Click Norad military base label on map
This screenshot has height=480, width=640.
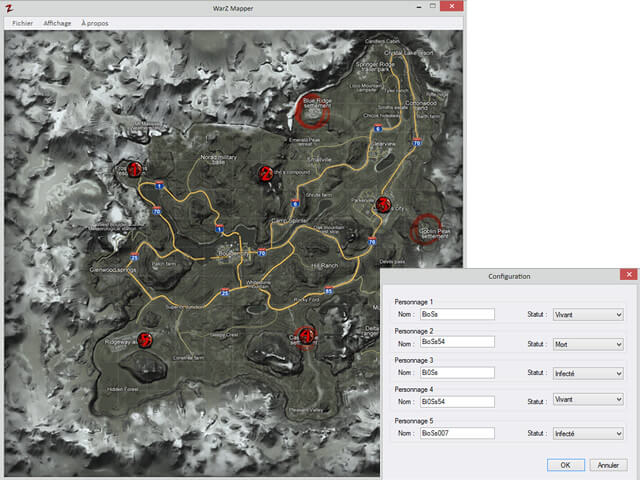pyautogui.click(x=218, y=160)
